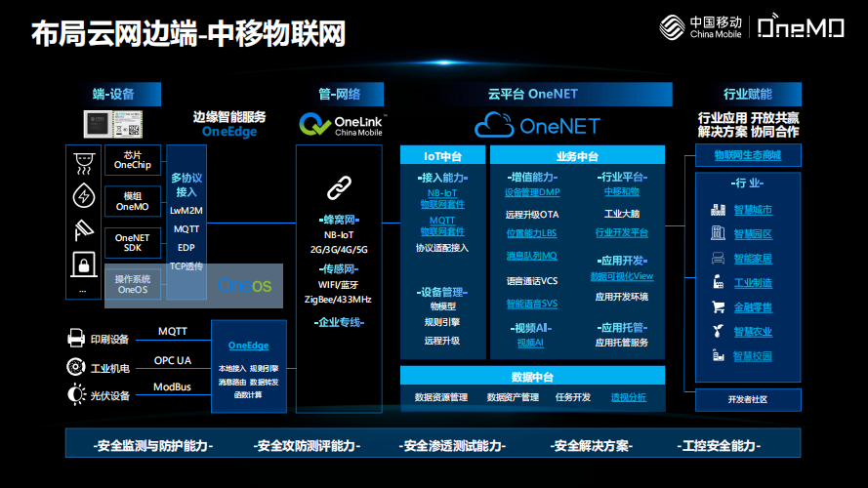Click the campus icon beside 智慧校园
This screenshot has height=488, width=868.
tap(718, 355)
